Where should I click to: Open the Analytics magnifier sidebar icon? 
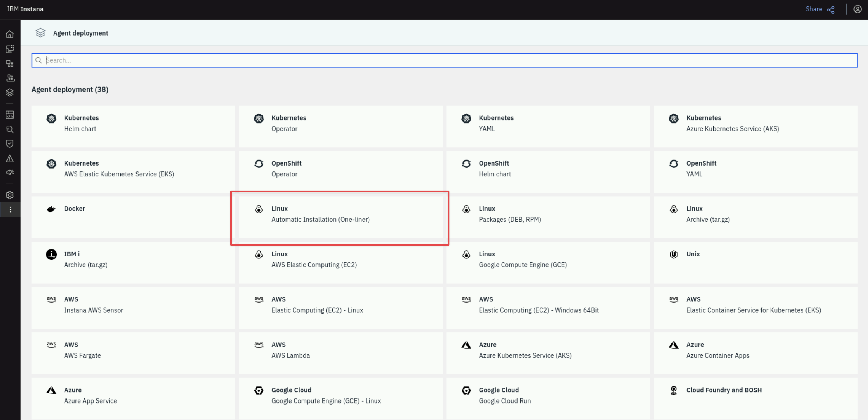[x=10, y=129]
